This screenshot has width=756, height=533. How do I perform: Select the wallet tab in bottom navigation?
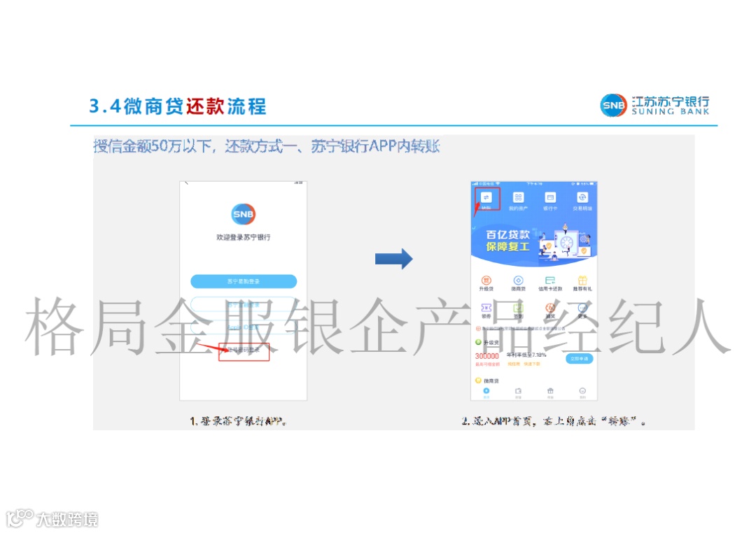518,393
